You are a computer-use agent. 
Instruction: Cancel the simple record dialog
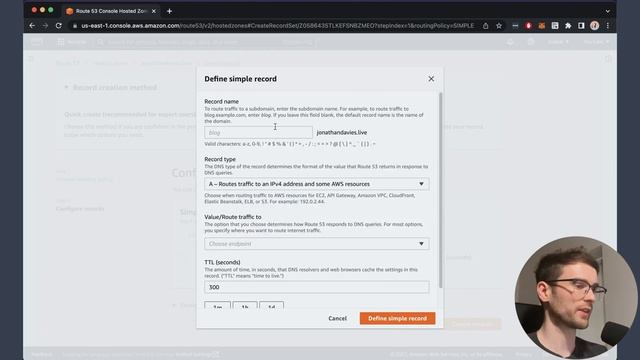pos(338,318)
